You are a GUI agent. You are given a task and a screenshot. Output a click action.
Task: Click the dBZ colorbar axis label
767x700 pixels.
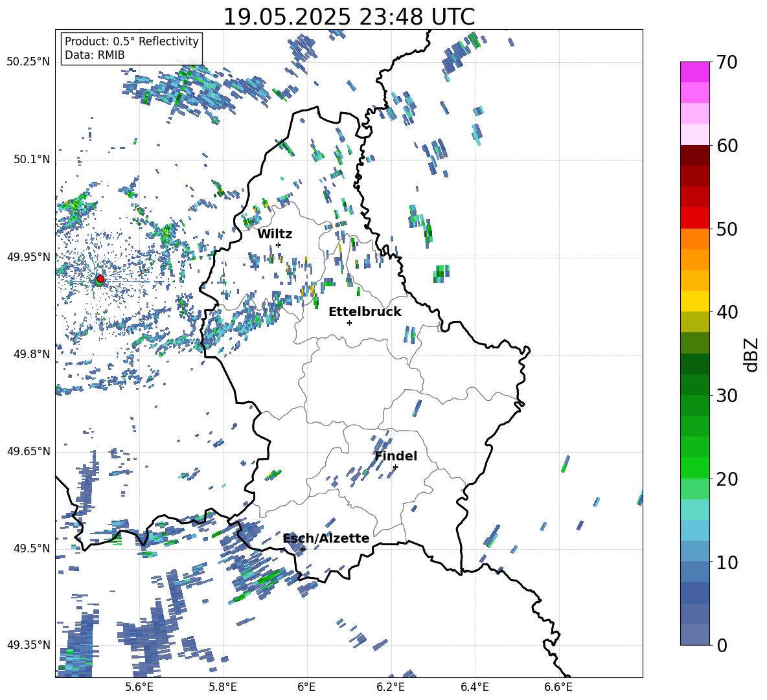752,354
